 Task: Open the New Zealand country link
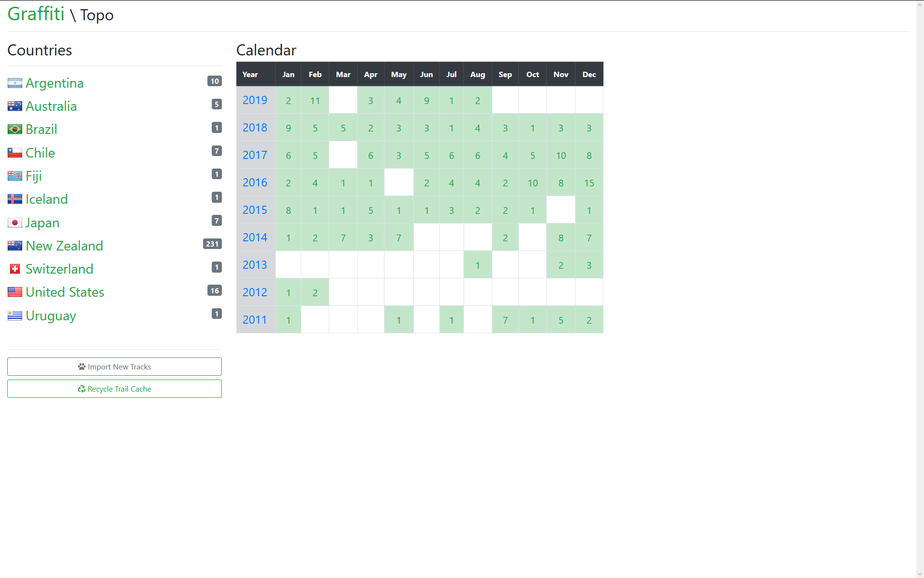(64, 246)
